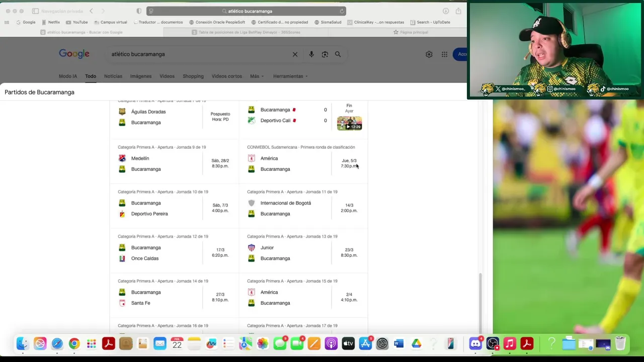Image resolution: width=644 pixels, height=362 pixels.
Task: Open Launchpad grid icon in dock
Action: [91, 344]
